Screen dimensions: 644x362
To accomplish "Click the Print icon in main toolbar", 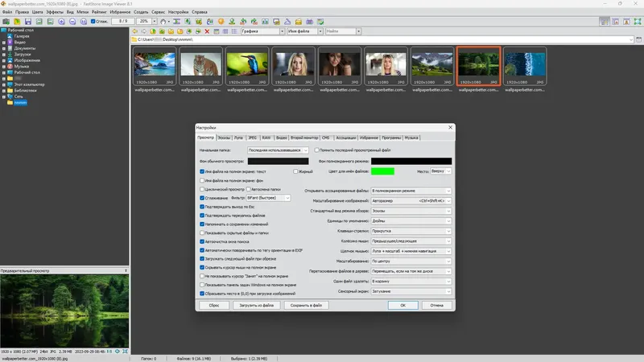I will tap(309, 22).
